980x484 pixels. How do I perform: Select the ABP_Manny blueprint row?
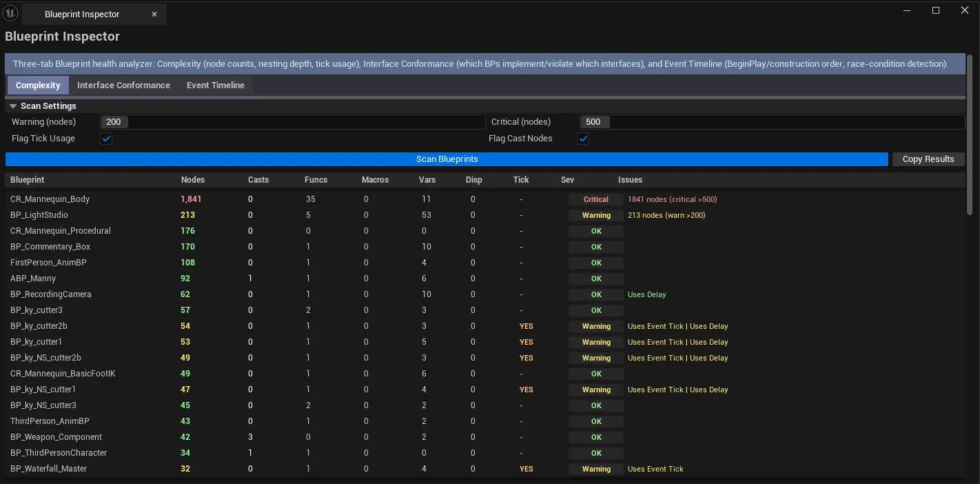[x=485, y=279]
